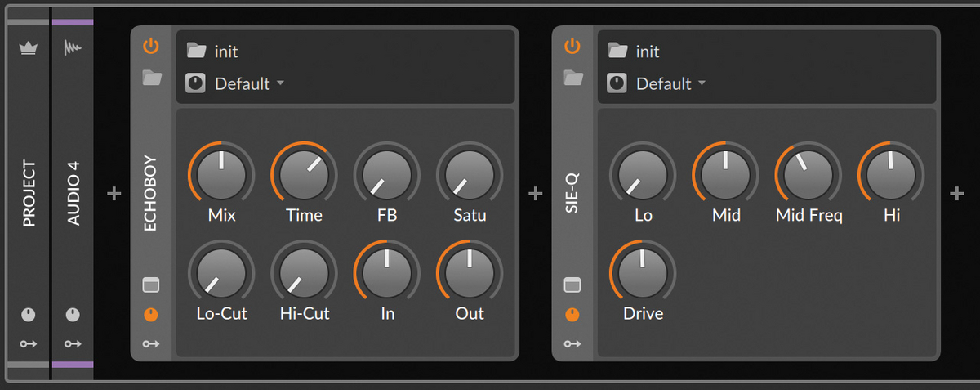Click the ECHOBOY remote controls page knob icon

click(x=195, y=83)
